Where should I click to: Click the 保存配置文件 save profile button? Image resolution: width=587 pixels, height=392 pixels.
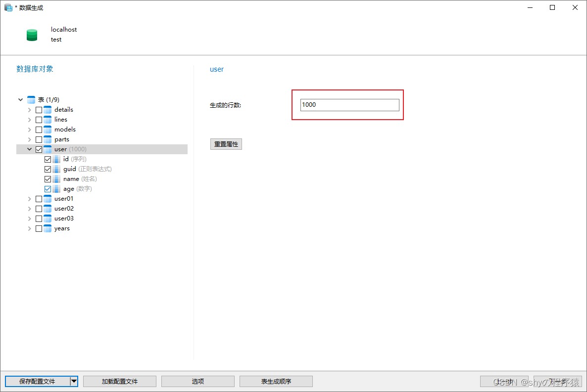[x=38, y=381]
